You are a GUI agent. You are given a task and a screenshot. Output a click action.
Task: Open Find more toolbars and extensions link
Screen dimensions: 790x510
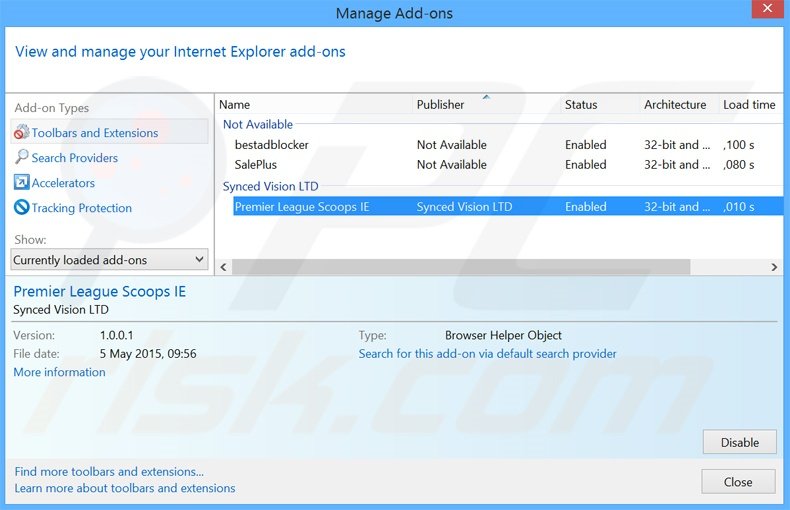tap(109, 472)
